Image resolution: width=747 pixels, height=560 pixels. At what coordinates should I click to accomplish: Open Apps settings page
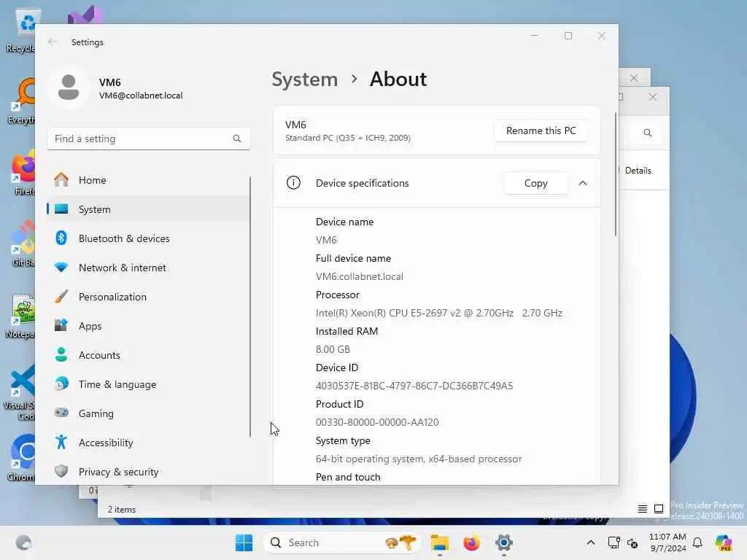pyautogui.click(x=147, y=326)
